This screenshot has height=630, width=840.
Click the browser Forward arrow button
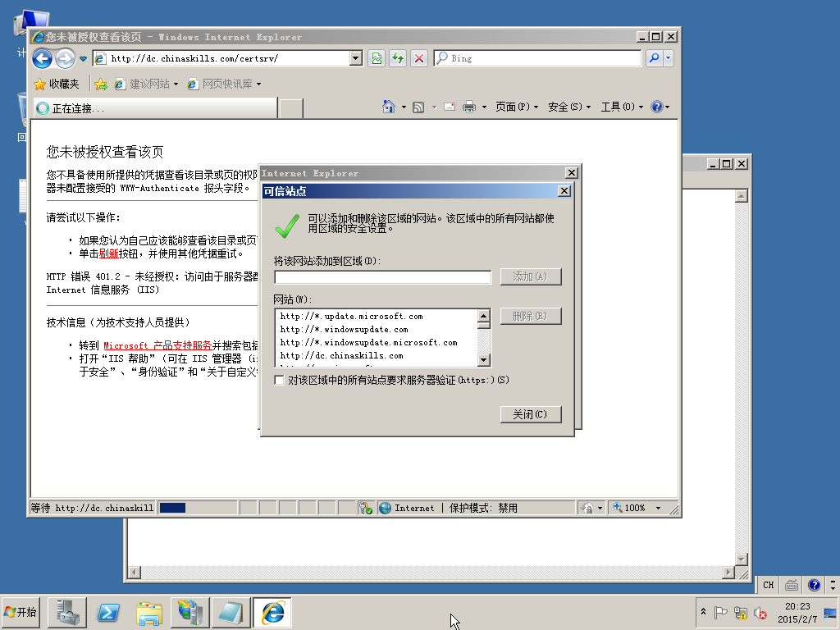click(x=66, y=58)
